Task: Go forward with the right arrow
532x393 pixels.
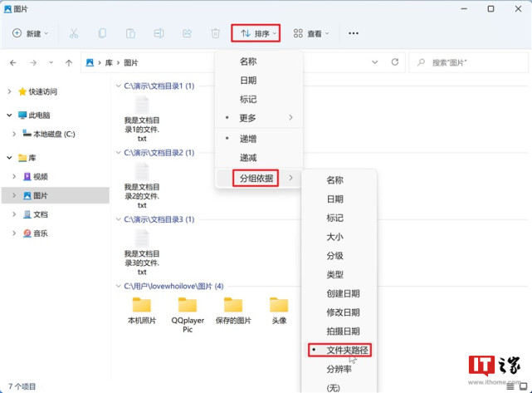Action: 33,63
